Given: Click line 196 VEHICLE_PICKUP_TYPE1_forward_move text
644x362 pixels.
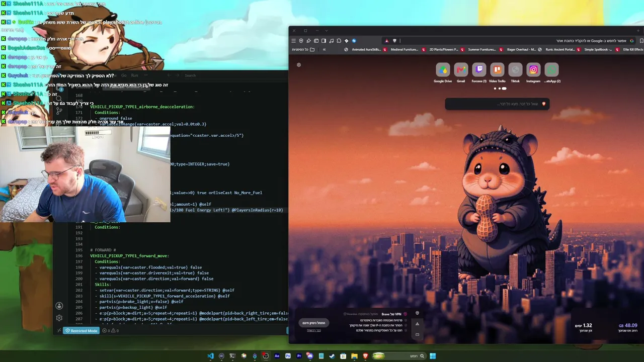Looking at the screenshot, I should [130, 256].
